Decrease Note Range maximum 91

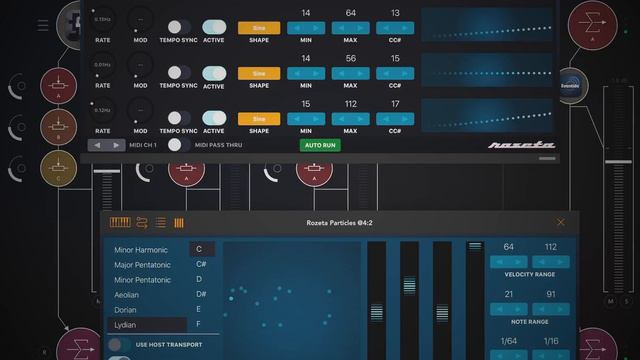click(542, 309)
